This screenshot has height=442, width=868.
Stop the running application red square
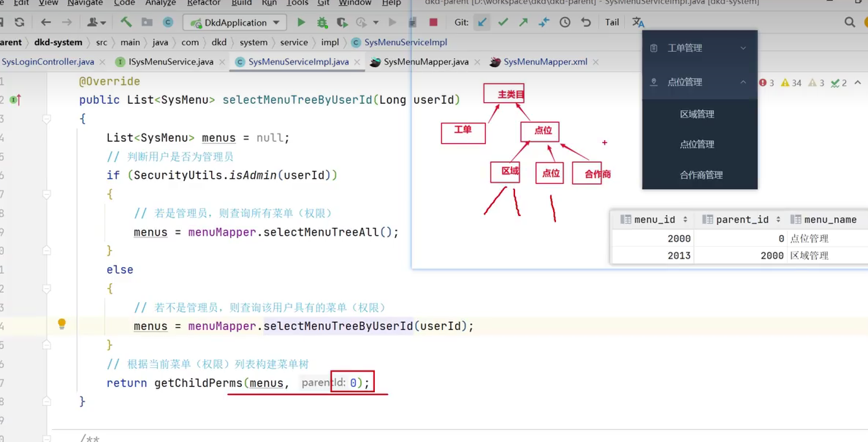(434, 23)
